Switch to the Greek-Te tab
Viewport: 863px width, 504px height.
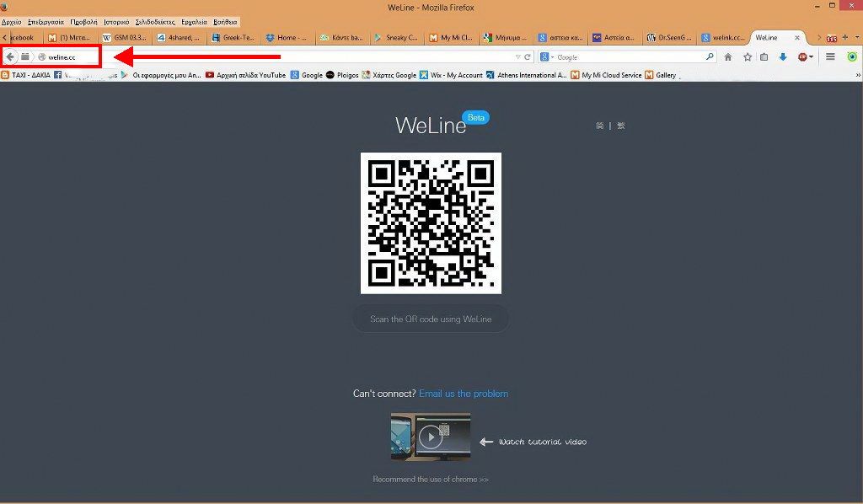coord(233,37)
